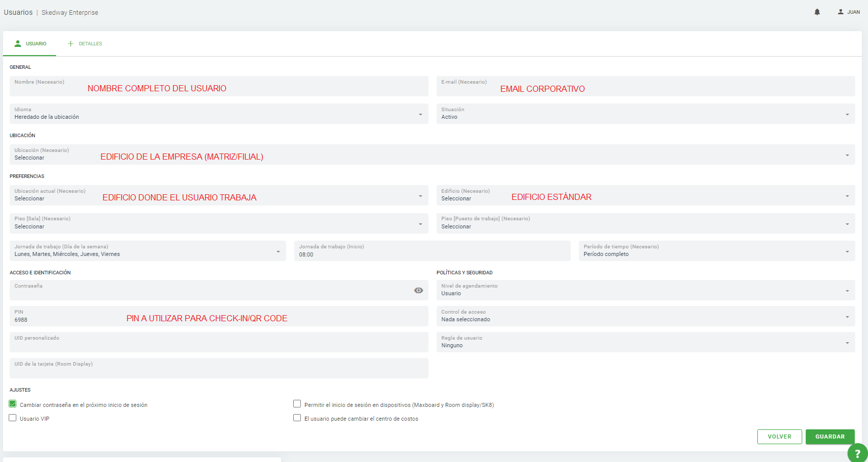This screenshot has height=462, width=868.
Task: Switch to the DETALLES tab
Action: [x=85, y=44]
